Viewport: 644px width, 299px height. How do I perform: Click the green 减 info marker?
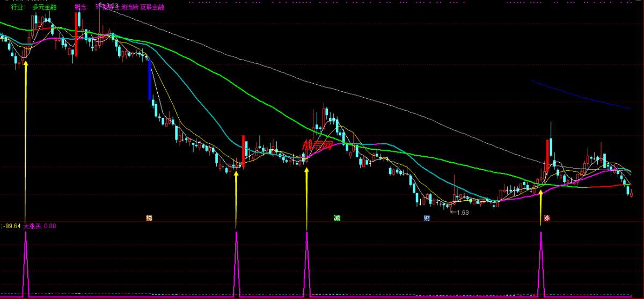(336, 218)
